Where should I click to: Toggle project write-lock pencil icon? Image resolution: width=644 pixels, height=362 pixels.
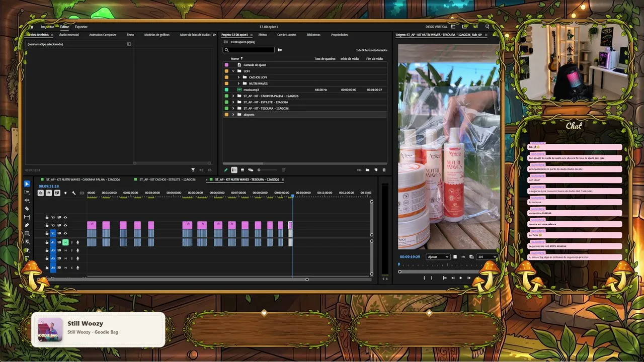point(226,170)
